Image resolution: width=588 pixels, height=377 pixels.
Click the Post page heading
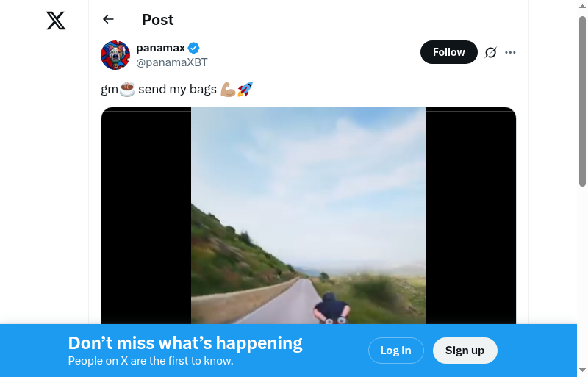158,20
